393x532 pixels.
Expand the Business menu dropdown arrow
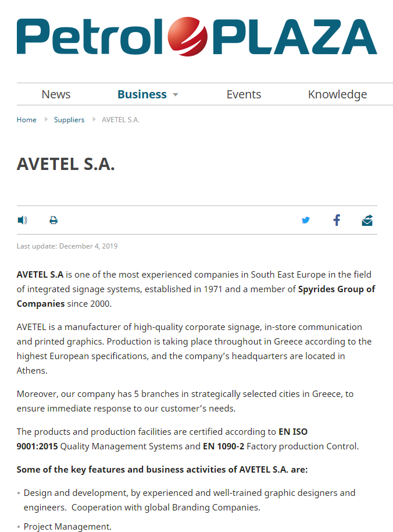176,95
